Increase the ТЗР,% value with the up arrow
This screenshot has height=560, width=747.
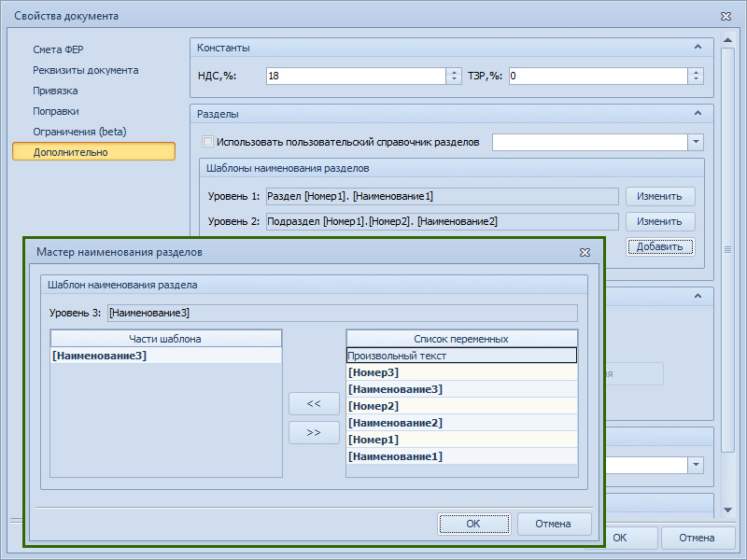(696, 72)
